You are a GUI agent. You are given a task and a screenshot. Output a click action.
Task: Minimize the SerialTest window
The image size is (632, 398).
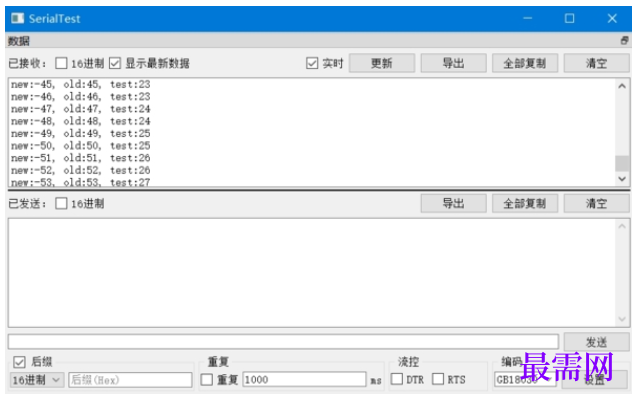[x=528, y=18]
